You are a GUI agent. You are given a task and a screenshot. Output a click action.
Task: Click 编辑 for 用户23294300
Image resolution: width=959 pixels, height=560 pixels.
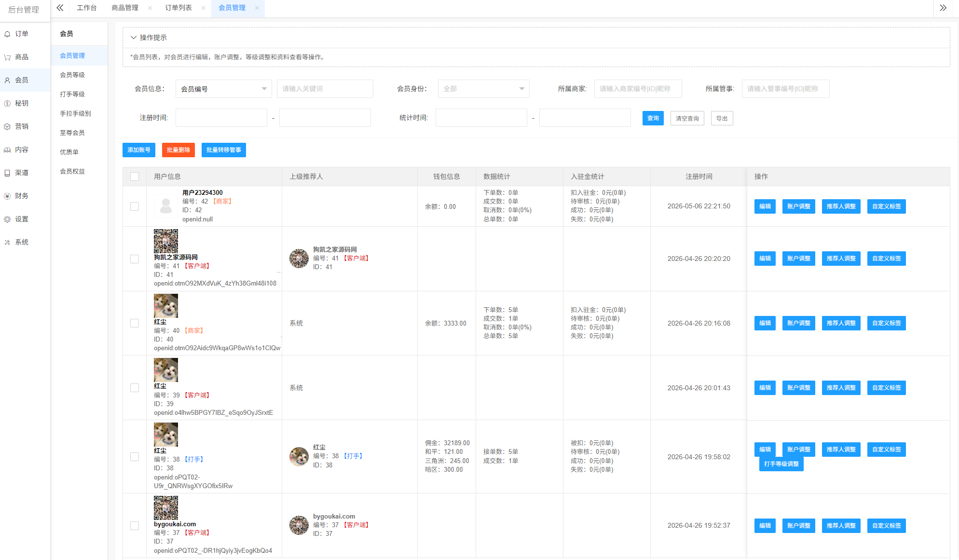click(x=765, y=206)
